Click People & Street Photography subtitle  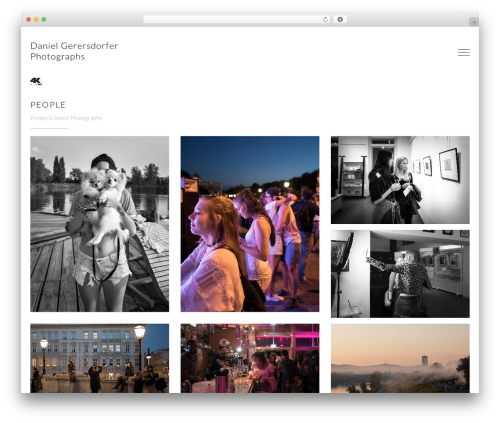(x=66, y=118)
